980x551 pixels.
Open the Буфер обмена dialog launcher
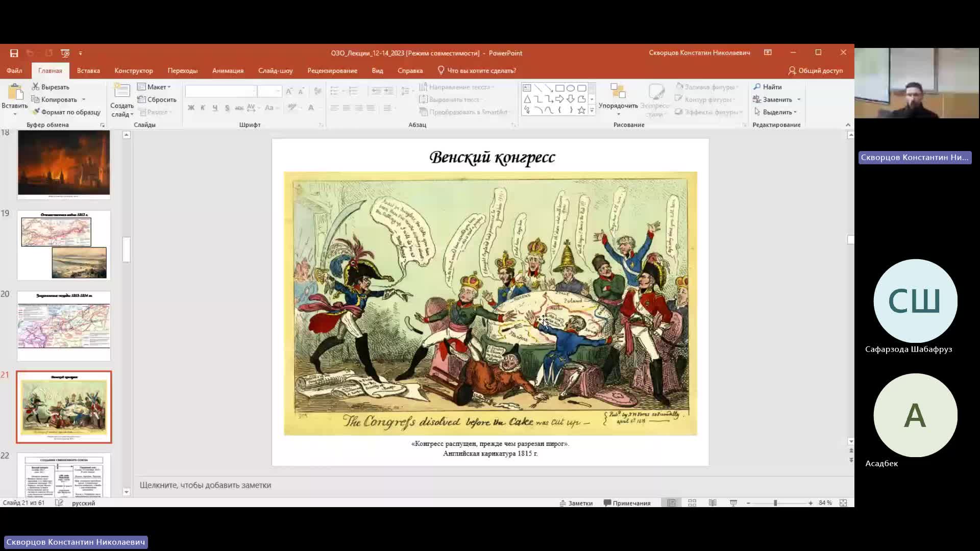pyautogui.click(x=103, y=125)
